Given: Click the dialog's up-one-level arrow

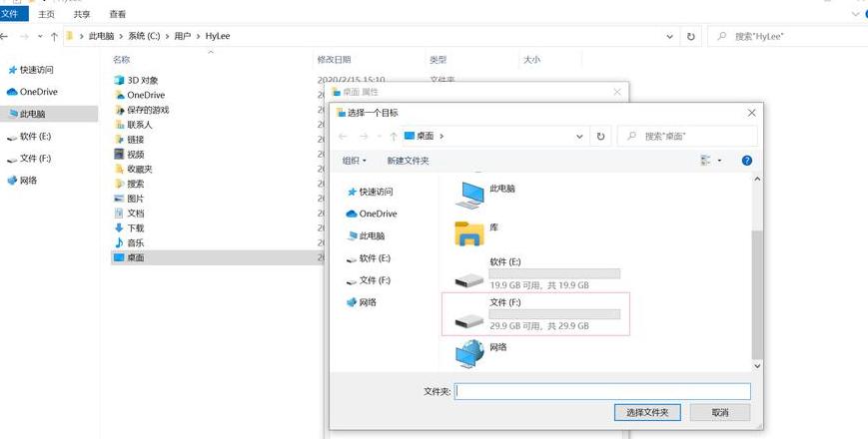Looking at the screenshot, I should [393, 136].
